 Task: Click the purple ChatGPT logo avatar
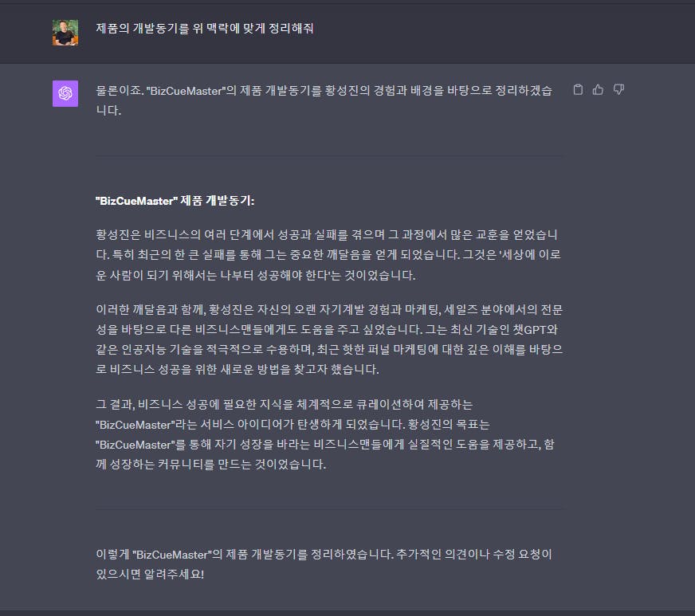pyautogui.click(x=65, y=93)
